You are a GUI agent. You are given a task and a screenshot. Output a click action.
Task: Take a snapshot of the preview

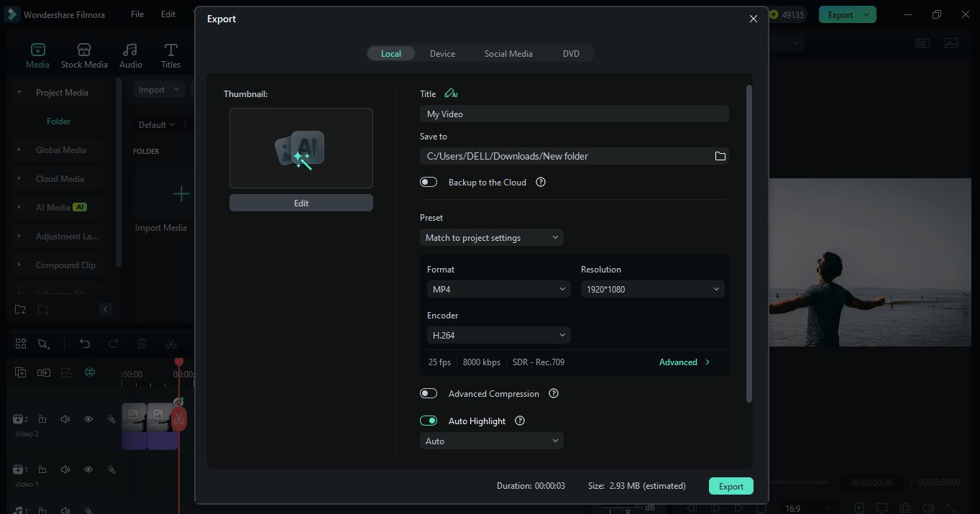[905, 508]
